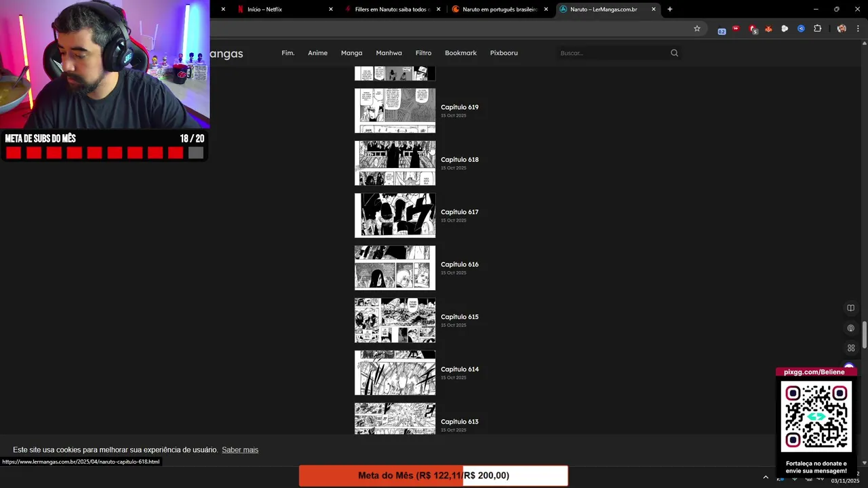Click the LerMangas site logo
Screen dimensions: 868x488
click(x=226, y=54)
